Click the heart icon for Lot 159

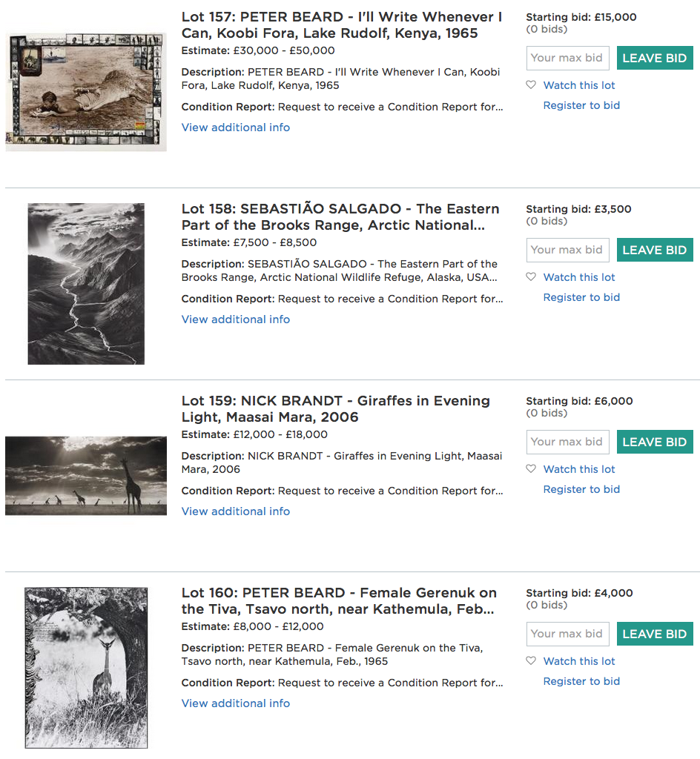click(x=531, y=469)
